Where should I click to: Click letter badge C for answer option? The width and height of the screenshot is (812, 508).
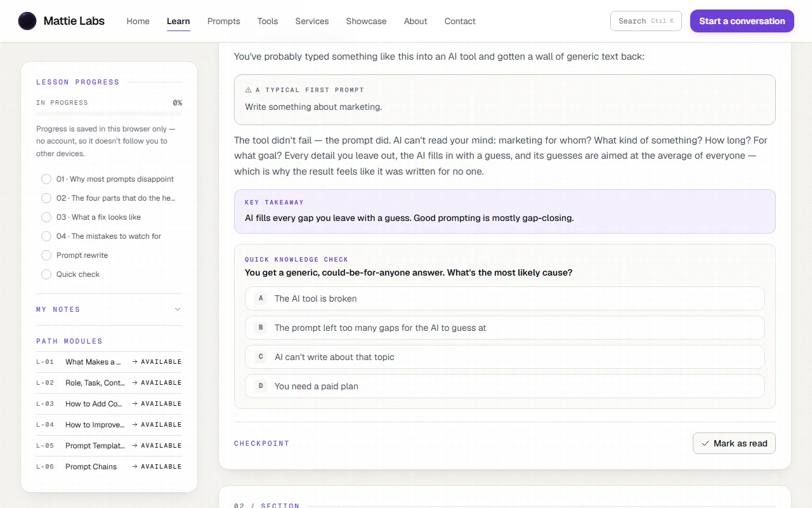(260, 357)
